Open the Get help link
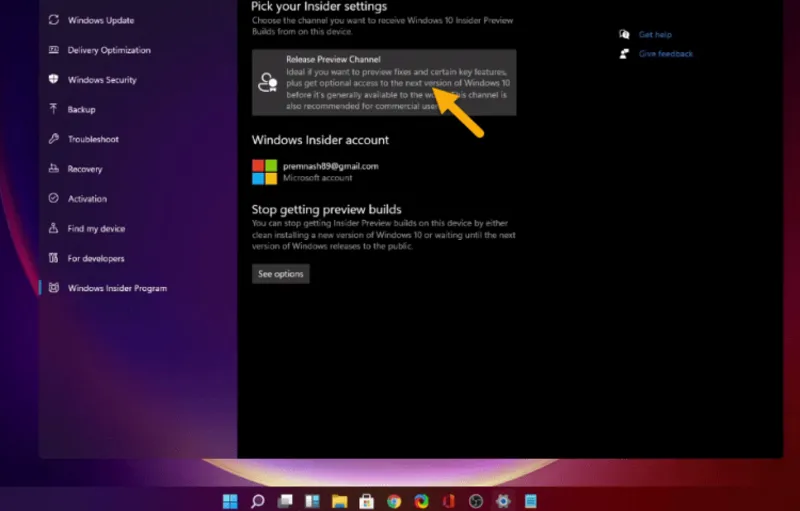This screenshot has width=800, height=511. (x=655, y=35)
